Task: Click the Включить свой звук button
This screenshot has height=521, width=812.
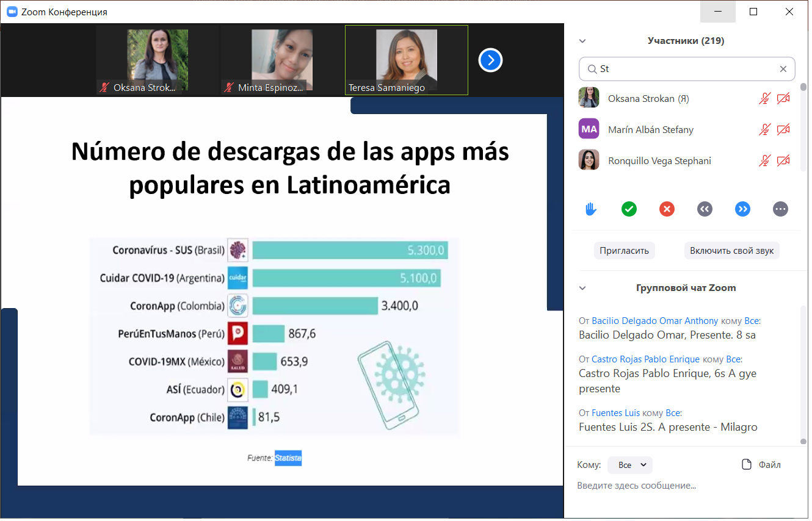Action: pos(732,250)
